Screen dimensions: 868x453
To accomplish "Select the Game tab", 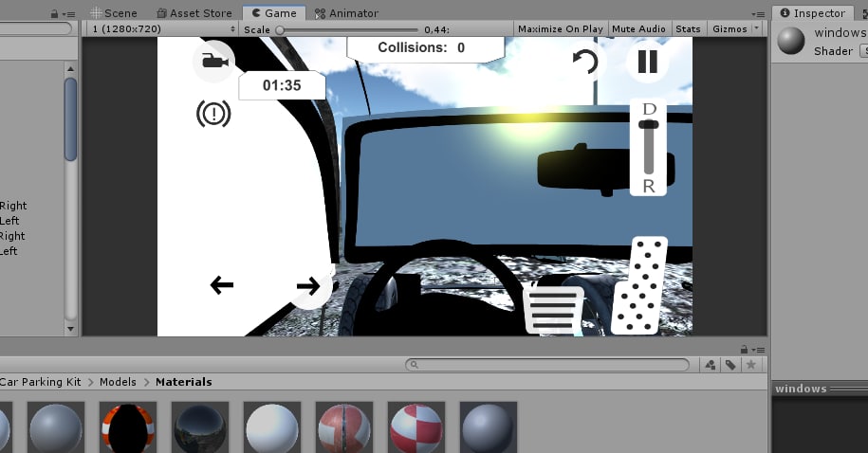I will pos(274,13).
